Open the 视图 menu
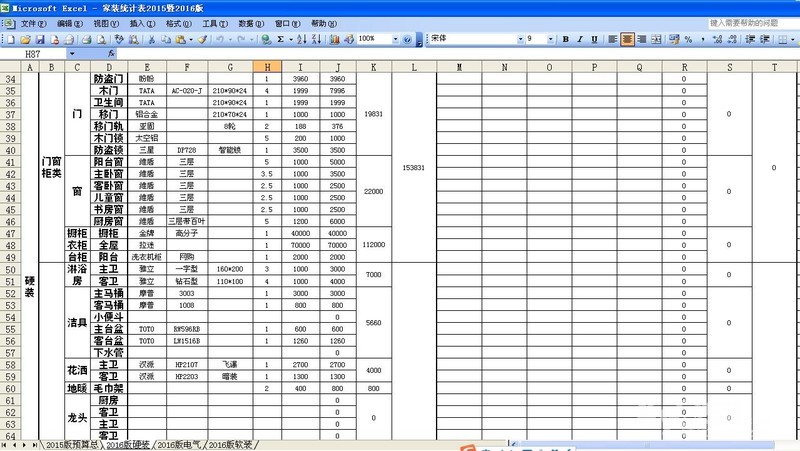Screen dimensions: 800x451 106,23
